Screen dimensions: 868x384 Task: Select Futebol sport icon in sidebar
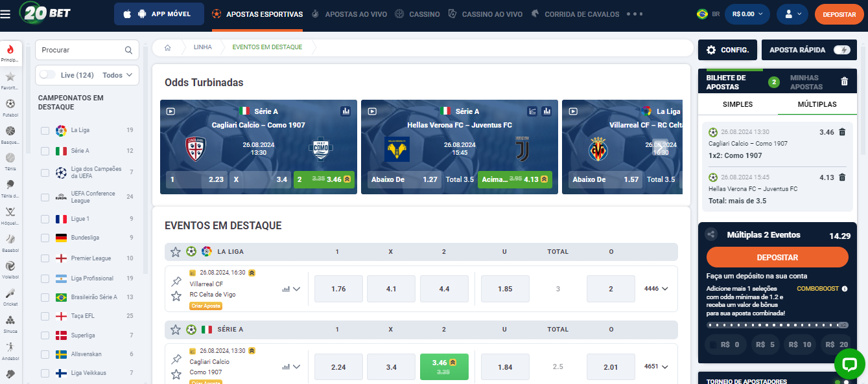[x=10, y=104]
